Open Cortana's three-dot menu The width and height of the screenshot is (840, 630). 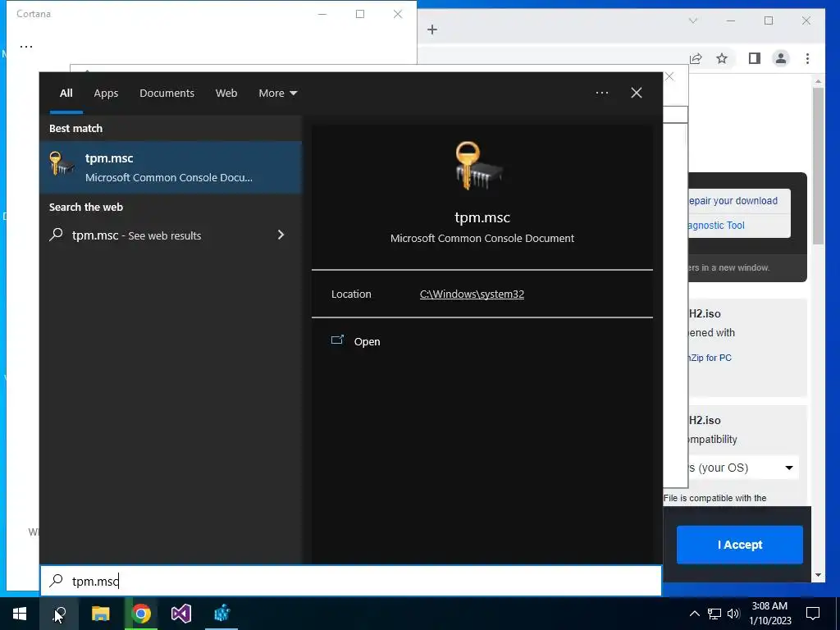click(x=26, y=47)
